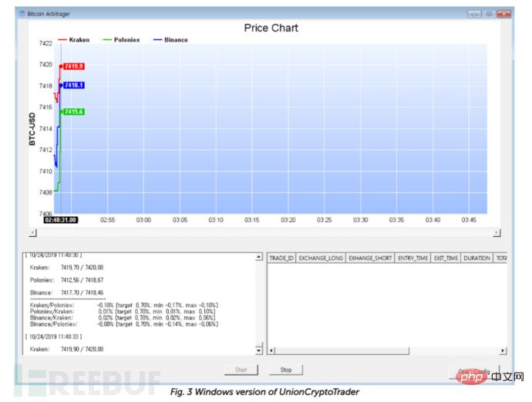Click the log panel scroll down arrow
532x402 pixels.
pyautogui.click(x=259, y=350)
